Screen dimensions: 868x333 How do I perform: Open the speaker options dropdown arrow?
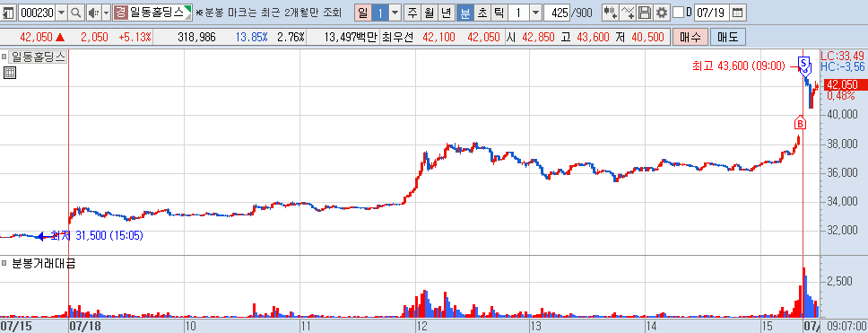pos(106,13)
